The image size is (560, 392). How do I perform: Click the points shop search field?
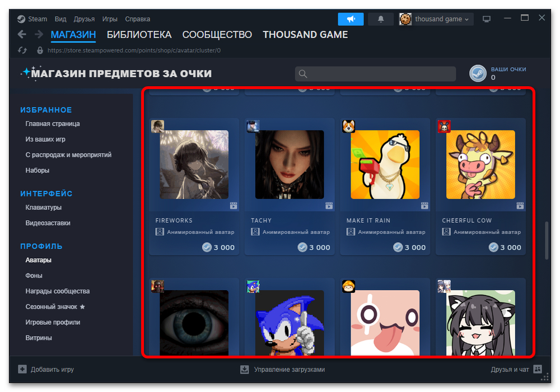click(x=375, y=74)
